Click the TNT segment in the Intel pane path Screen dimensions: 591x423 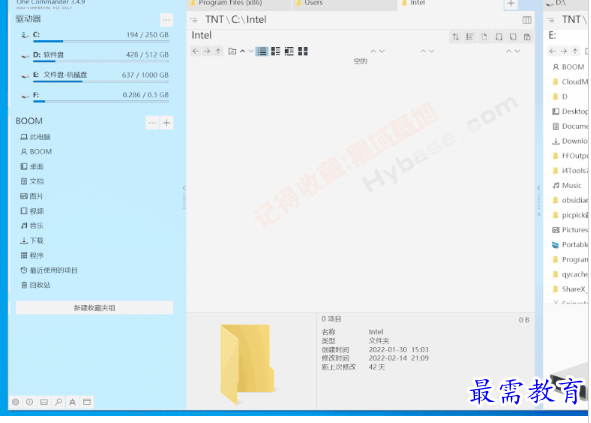coord(214,20)
